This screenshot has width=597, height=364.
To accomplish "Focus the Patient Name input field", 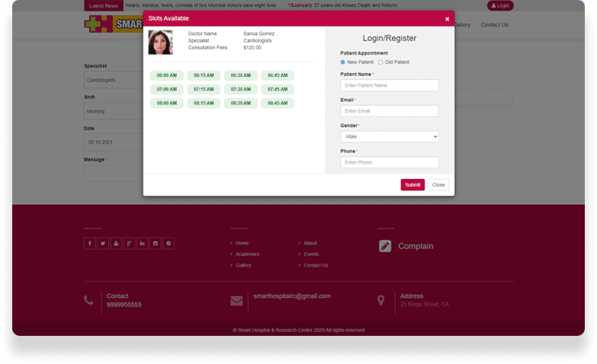I will click(390, 85).
